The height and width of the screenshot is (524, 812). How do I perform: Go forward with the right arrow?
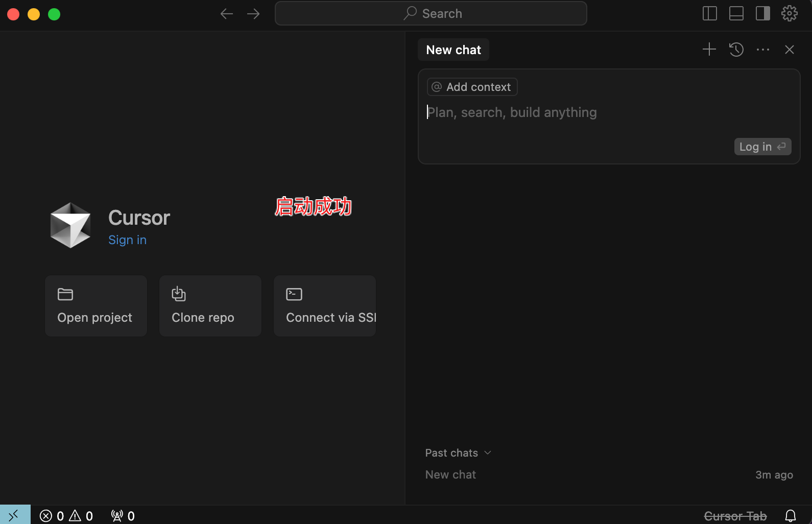tap(253, 14)
